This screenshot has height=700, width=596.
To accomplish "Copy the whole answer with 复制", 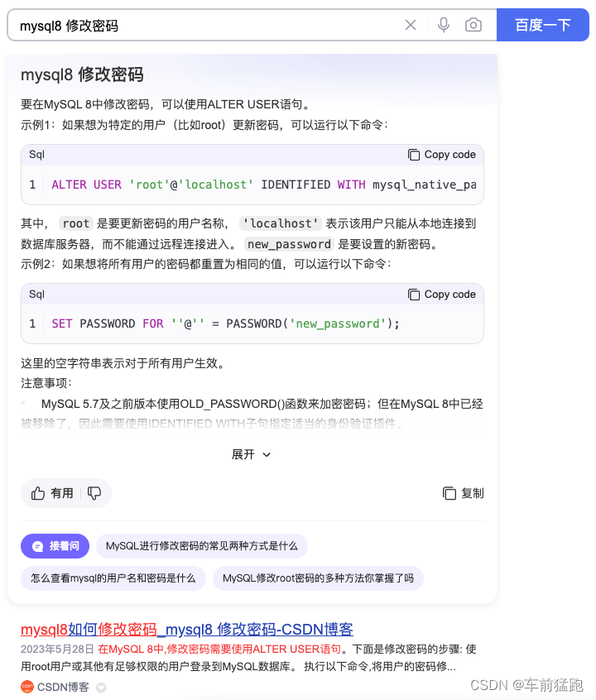I will point(464,493).
